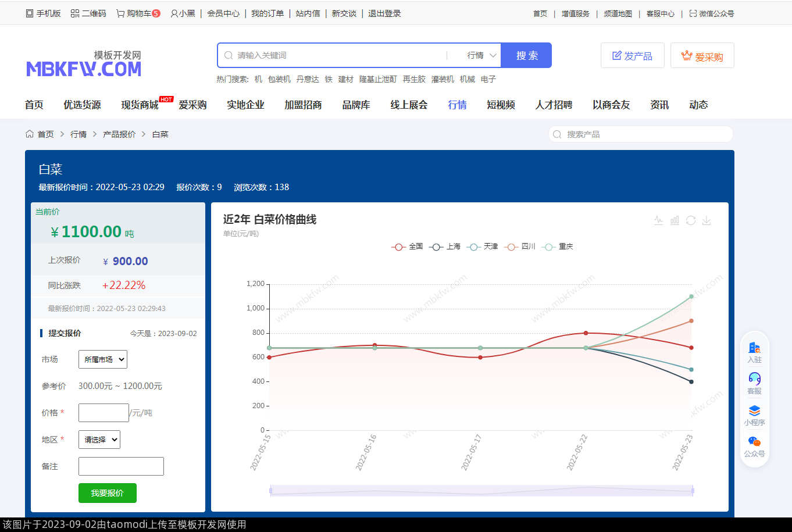
Task: Hide the 重庆 legend series
Action: tap(557, 247)
